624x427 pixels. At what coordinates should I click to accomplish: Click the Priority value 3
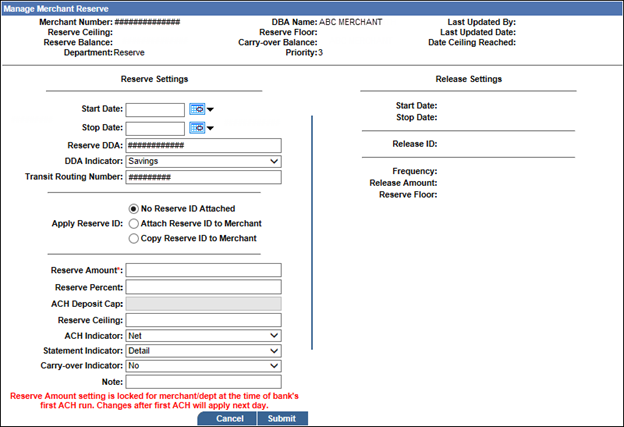click(x=320, y=53)
